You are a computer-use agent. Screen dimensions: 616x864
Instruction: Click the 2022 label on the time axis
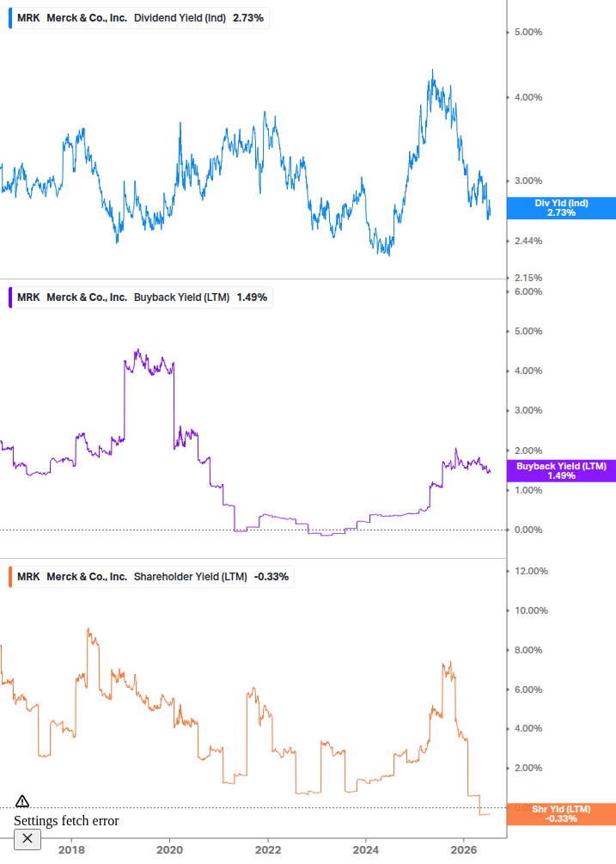[x=268, y=850]
